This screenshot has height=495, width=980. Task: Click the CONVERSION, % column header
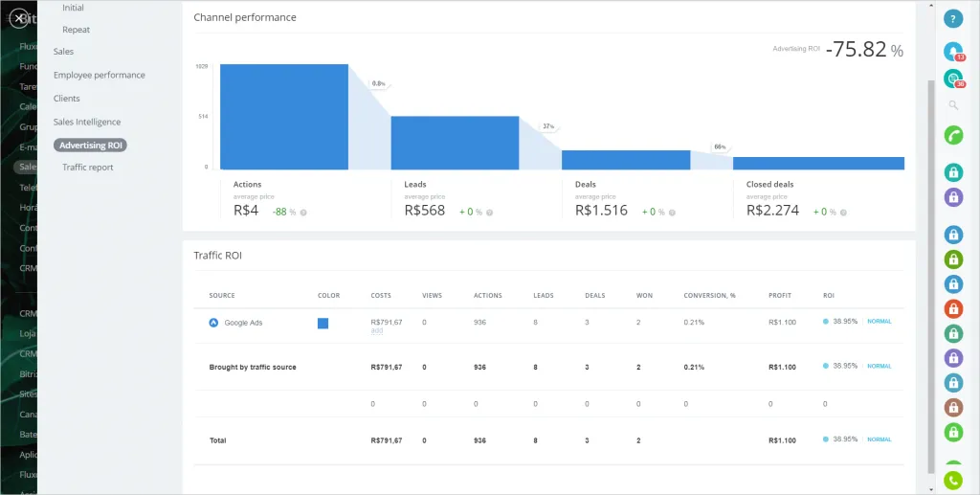click(x=709, y=296)
